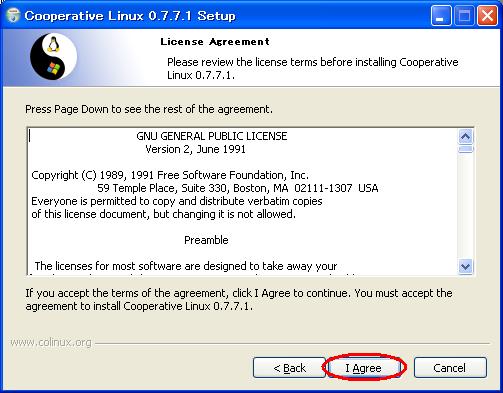
Task: Go back with the Back button
Action: tap(289, 368)
